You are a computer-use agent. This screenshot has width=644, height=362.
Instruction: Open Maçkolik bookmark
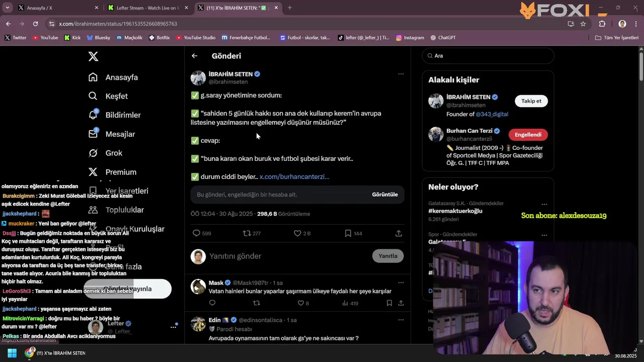129,38
